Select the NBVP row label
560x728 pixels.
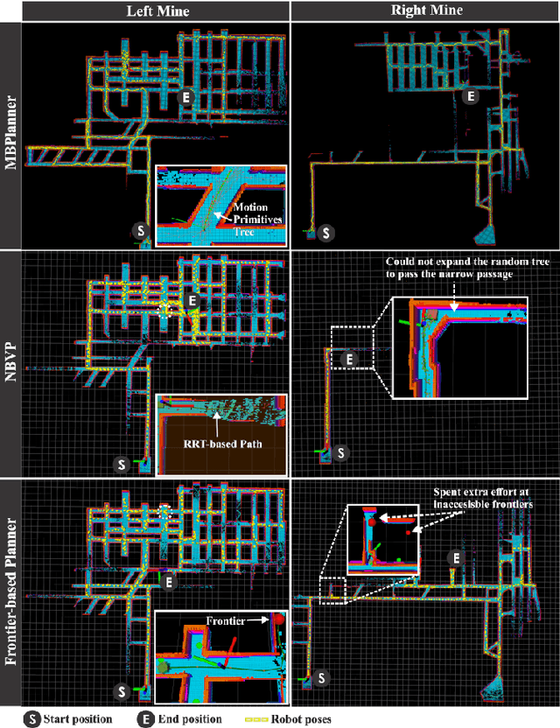pos(10,362)
